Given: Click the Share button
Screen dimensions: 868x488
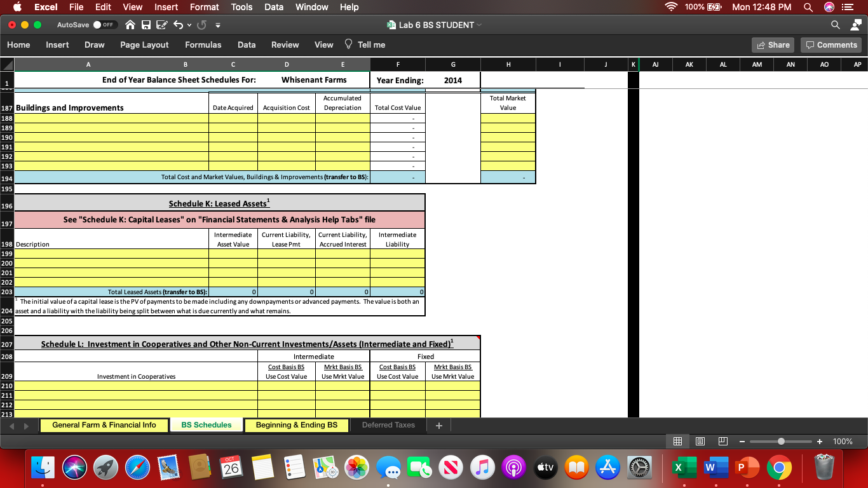Looking at the screenshot, I should coord(773,44).
